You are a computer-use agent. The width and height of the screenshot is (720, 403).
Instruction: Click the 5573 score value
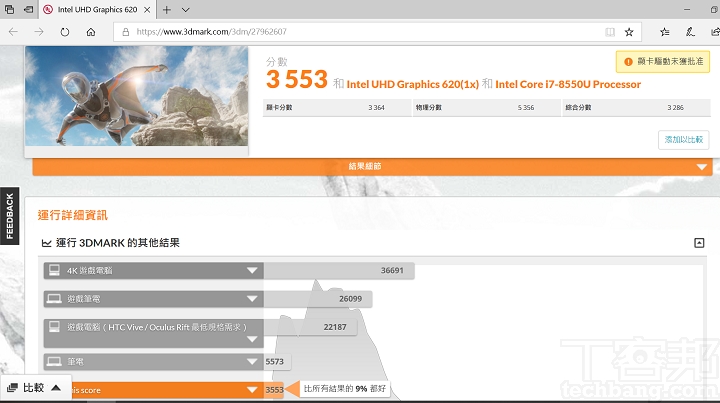pyautogui.click(x=275, y=362)
